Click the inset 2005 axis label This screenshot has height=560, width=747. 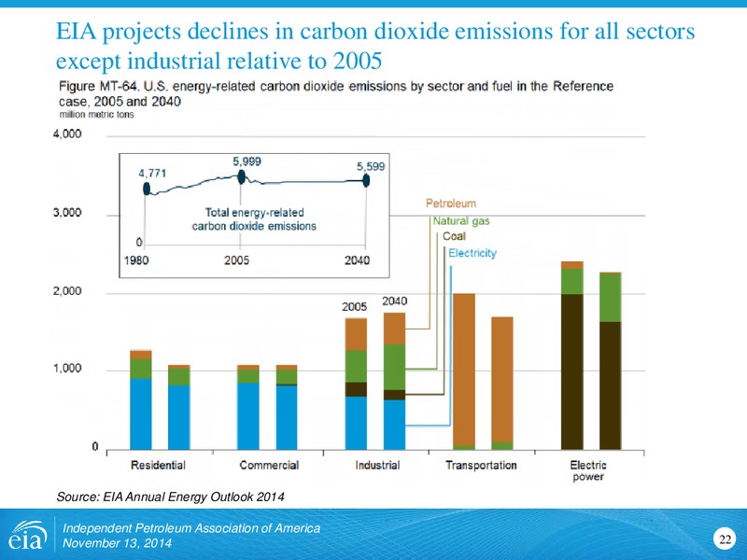pos(237,260)
